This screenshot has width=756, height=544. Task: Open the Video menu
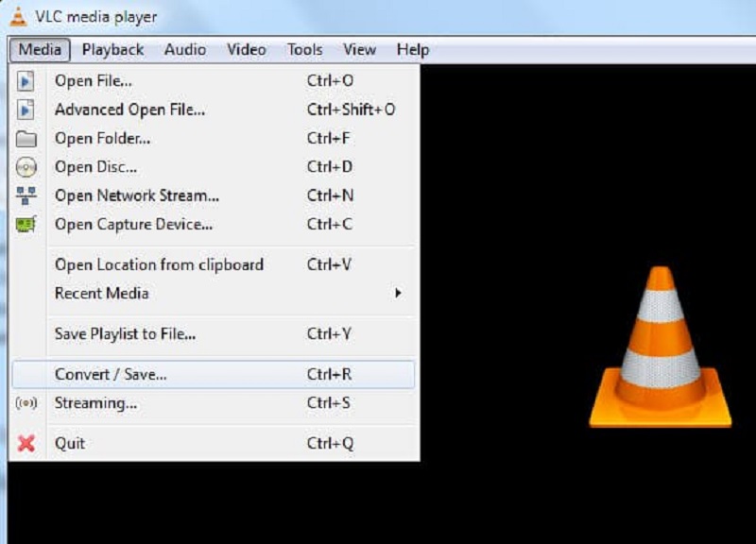coord(246,49)
